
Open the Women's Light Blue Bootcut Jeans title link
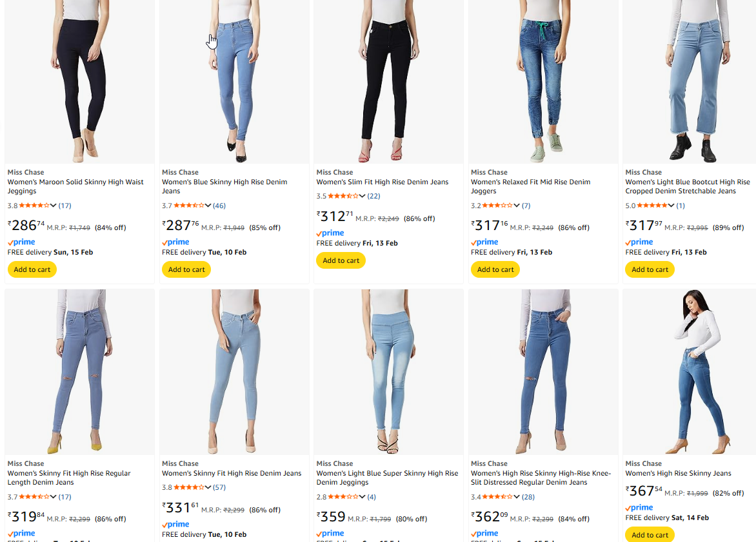coord(688,186)
